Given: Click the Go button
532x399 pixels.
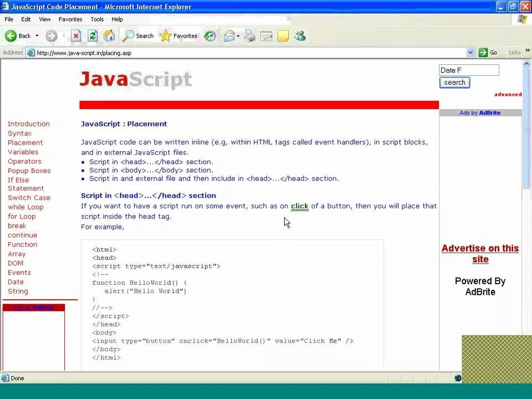Looking at the screenshot, I should pyautogui.click(x=488, y=53).
